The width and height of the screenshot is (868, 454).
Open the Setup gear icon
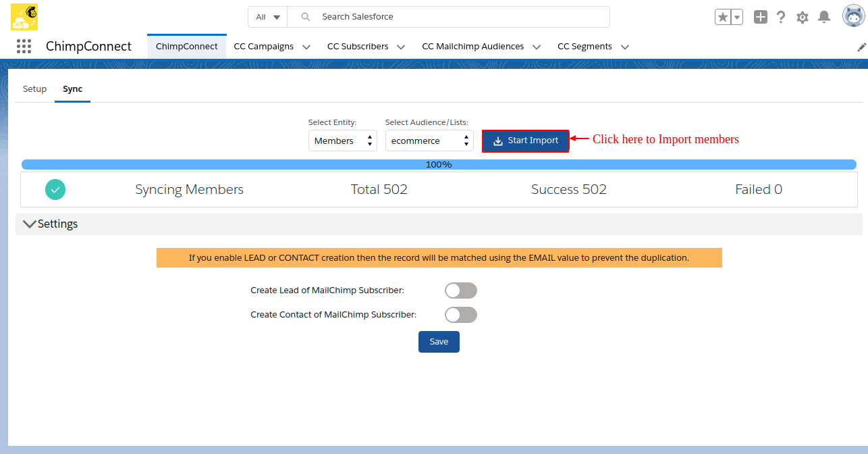[x=803, y=18]
